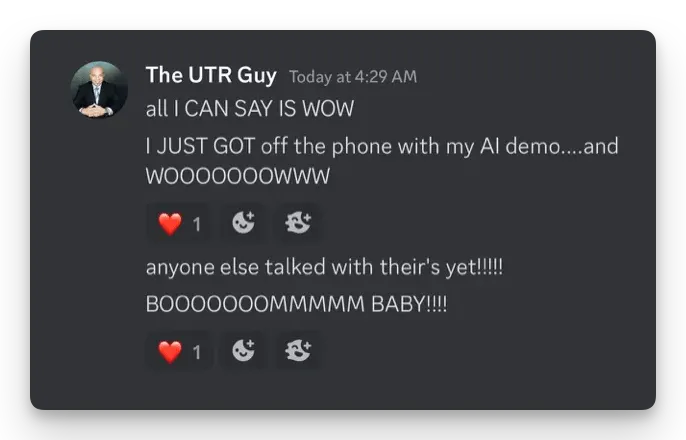Image resolution: width=686 pixels, height=440 pixels.
Task: Click the word BABY!!!! in last message
Action: [x=409, y=304]
